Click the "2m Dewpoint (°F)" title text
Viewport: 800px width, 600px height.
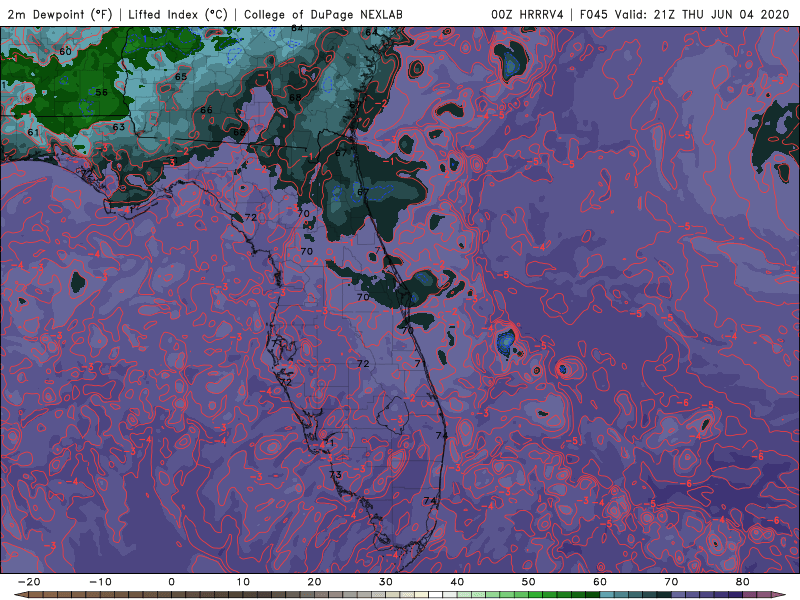pos(59,14)
